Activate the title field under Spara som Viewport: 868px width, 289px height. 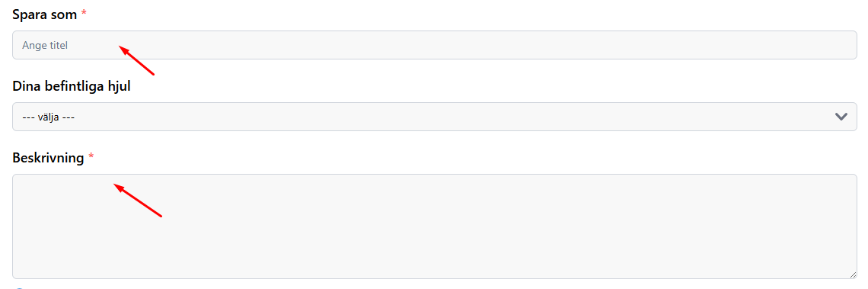point(435,45)
